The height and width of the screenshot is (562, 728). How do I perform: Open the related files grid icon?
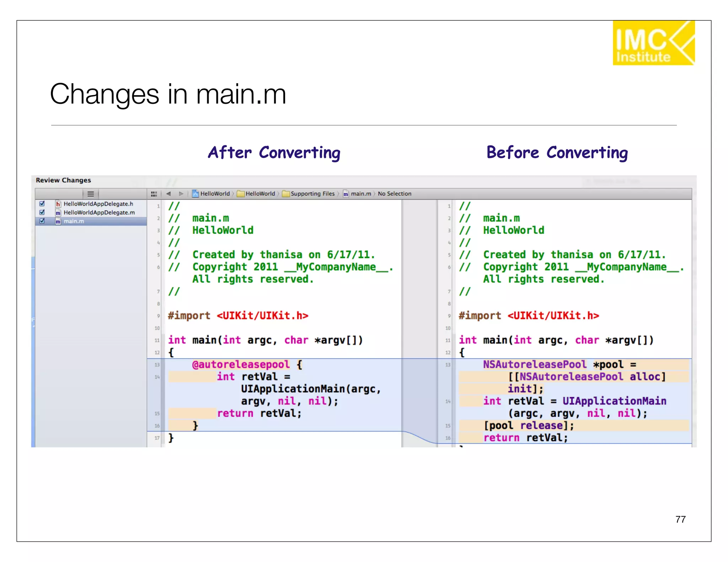click(x=154, y=194)
